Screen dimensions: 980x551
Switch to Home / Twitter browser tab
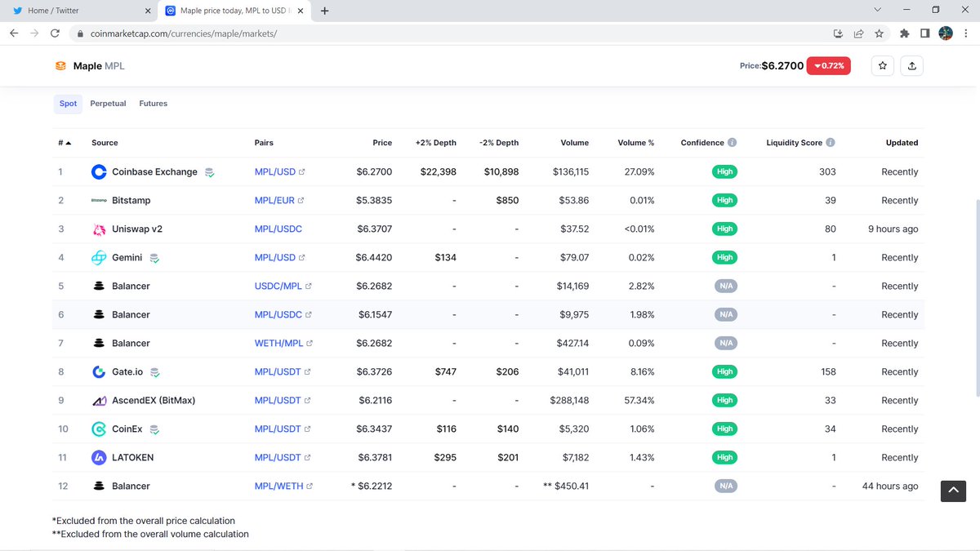point(79,11)
